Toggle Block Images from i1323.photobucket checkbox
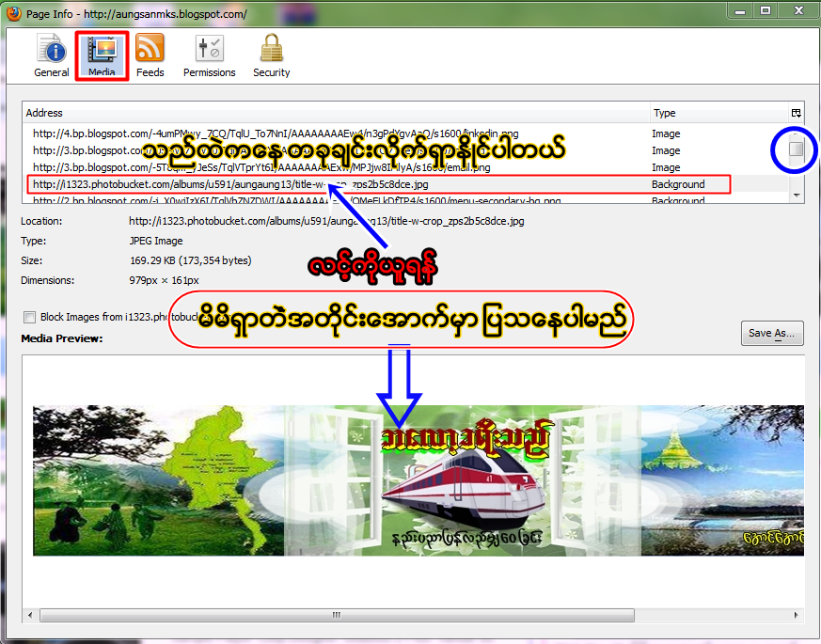 (x=29, y=317)
